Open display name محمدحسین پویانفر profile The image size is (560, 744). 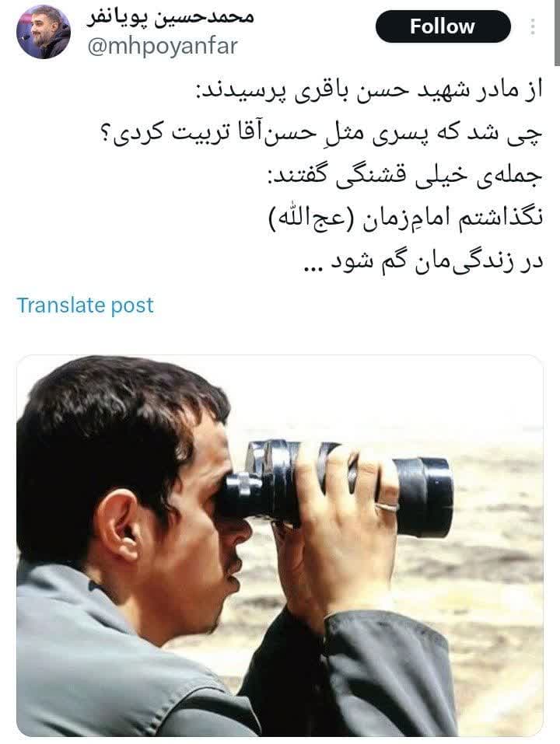(171, 18)
